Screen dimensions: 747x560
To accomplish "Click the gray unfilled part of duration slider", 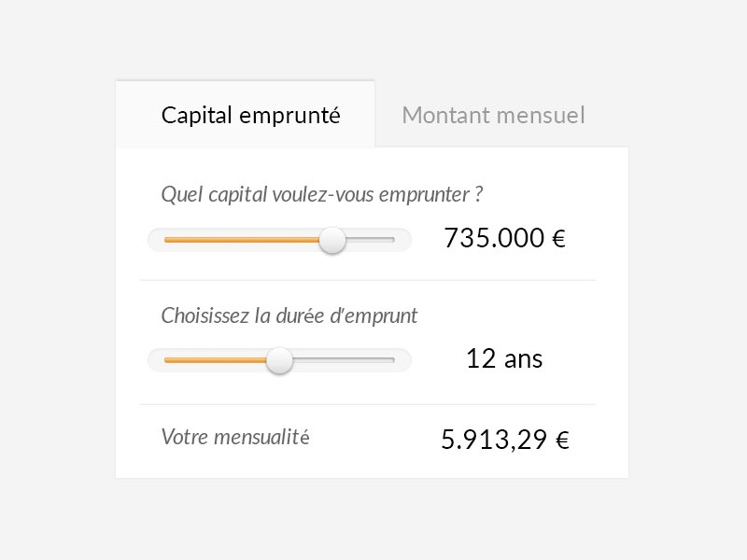I will [344, 359].
